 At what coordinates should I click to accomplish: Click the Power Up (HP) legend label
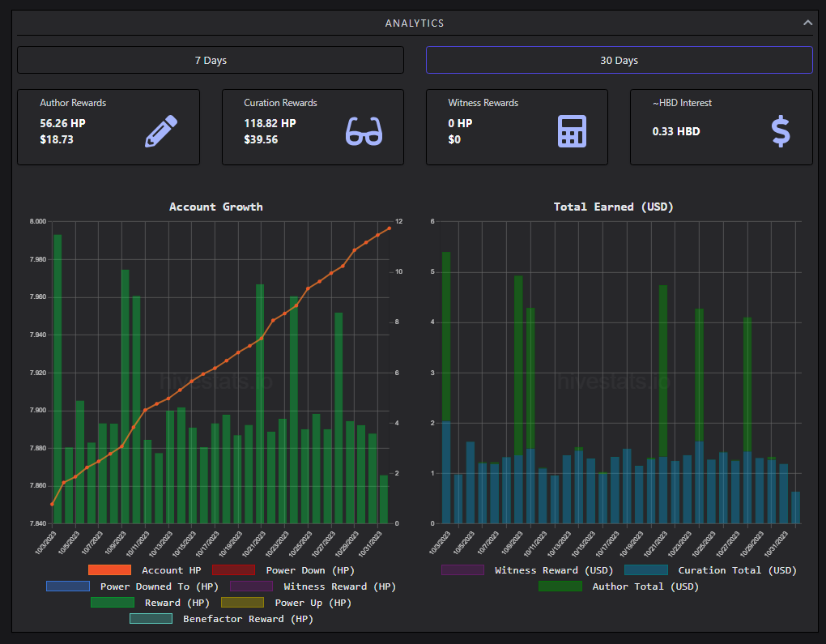pos(313,603)
